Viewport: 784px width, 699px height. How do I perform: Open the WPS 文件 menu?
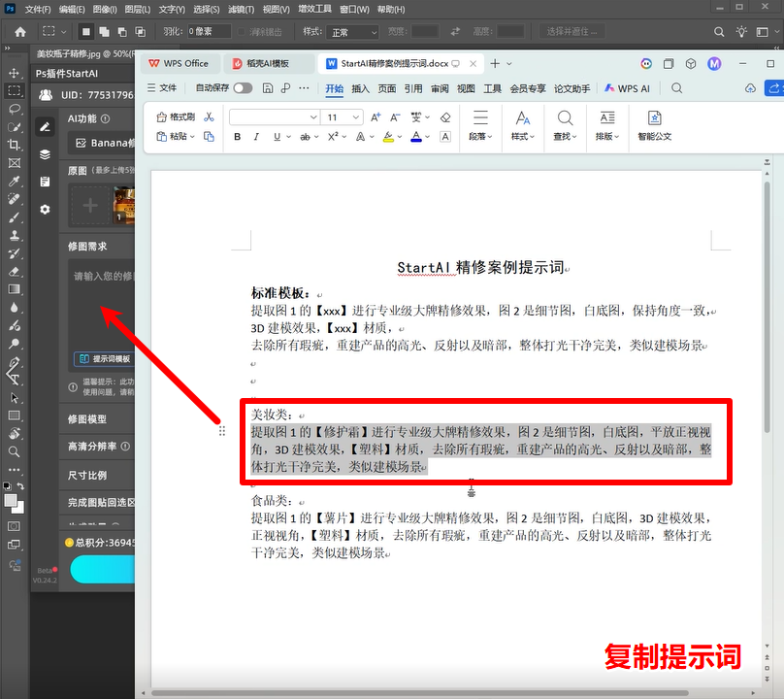[x=162, y=88]
